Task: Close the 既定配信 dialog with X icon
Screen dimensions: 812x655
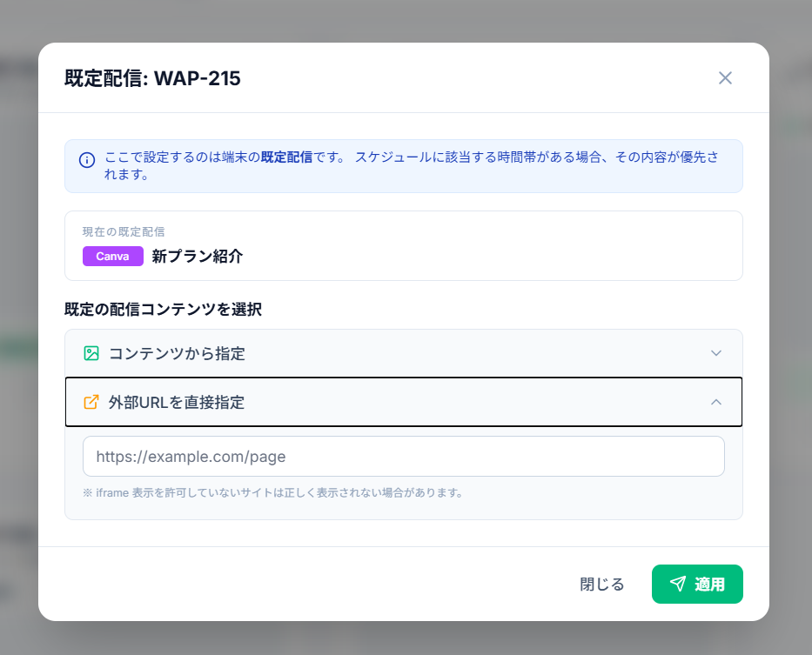Action: point(725,77)
